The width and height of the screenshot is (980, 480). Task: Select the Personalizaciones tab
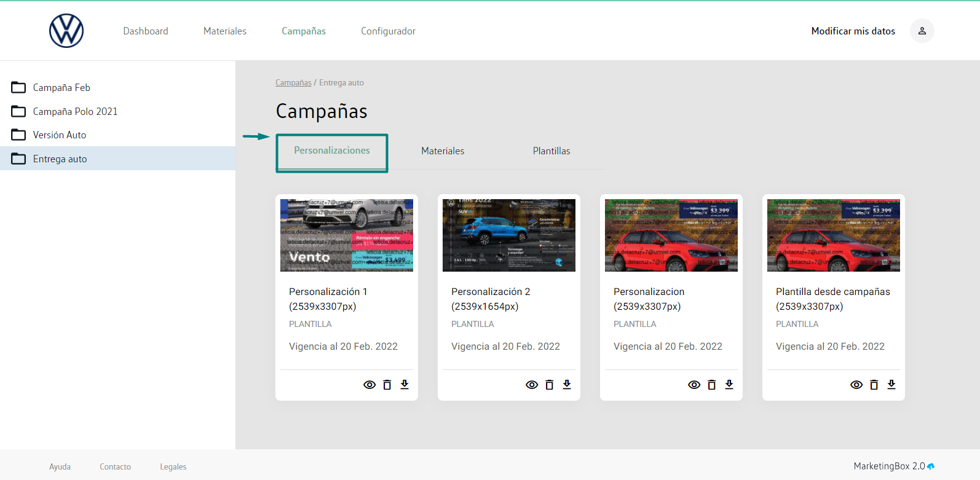pos(332,151)
